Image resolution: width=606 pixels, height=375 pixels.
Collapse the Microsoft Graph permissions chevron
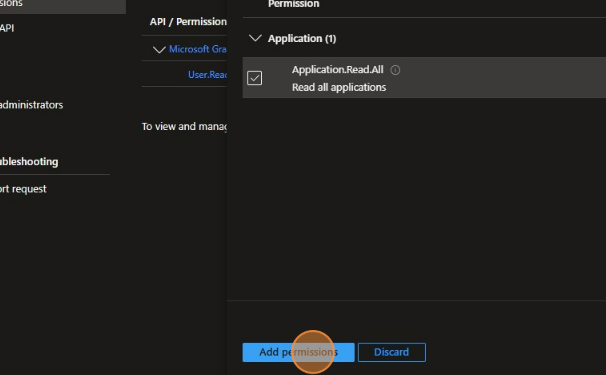159,49
